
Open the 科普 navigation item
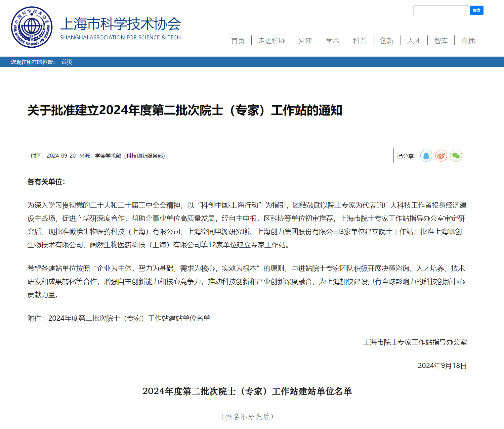[359, 41]
